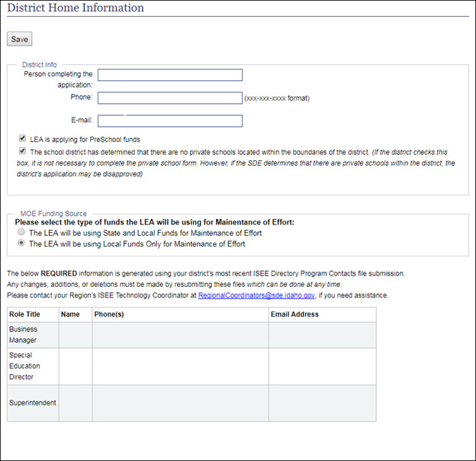Click the Save button

point(19,39)
